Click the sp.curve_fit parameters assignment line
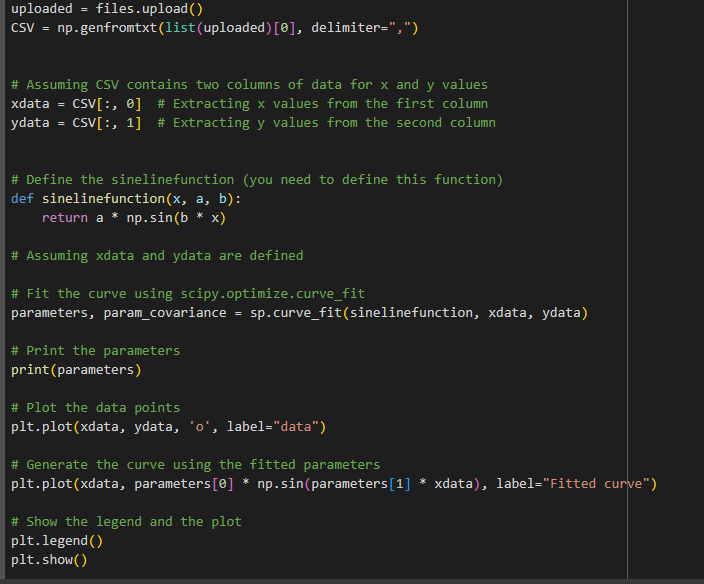Screen dimensions: 704x584 tap(299, 312)
